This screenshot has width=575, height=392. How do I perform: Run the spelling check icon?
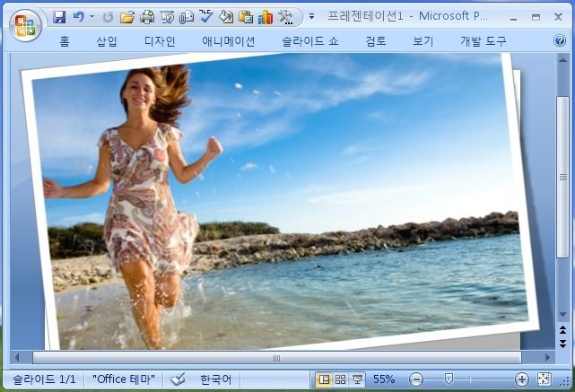click(206, 17)
